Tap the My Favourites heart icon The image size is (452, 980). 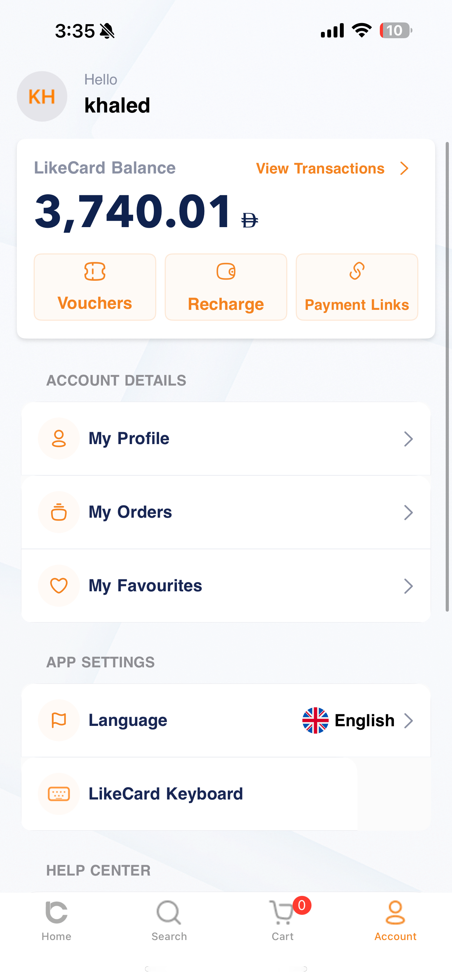pos(59,585)
